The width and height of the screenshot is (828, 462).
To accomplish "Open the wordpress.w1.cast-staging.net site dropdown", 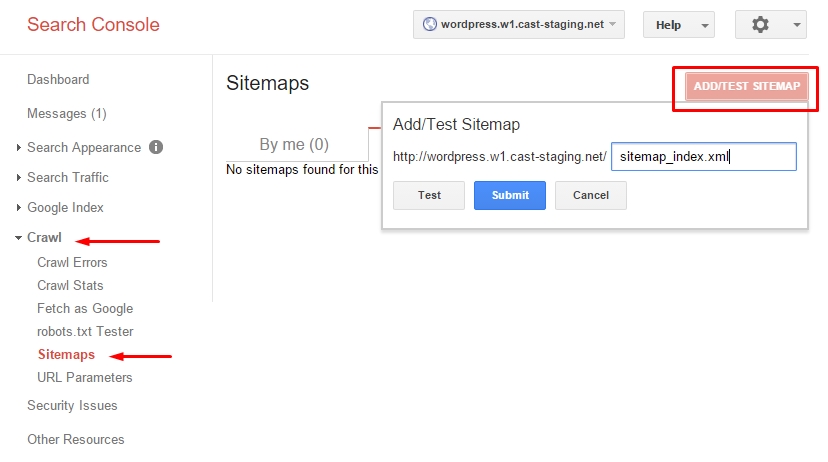I will coord(519,24).
